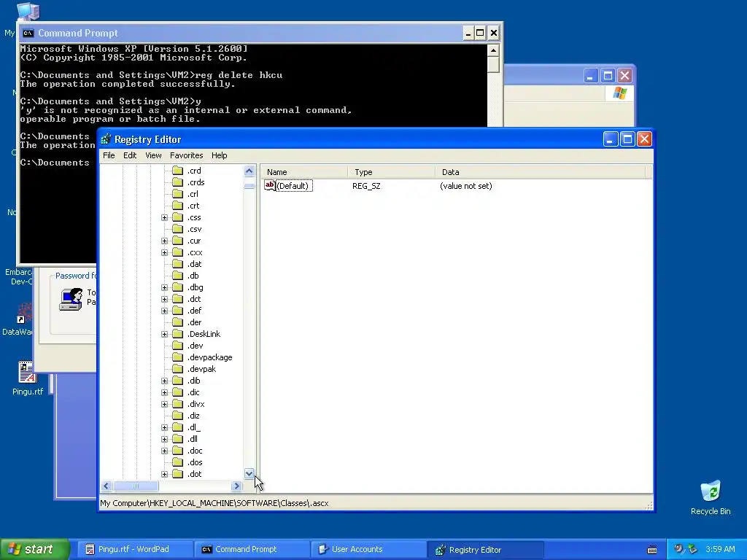
Task: Click the .devpak key folder icon
Action: pos(178,369)
